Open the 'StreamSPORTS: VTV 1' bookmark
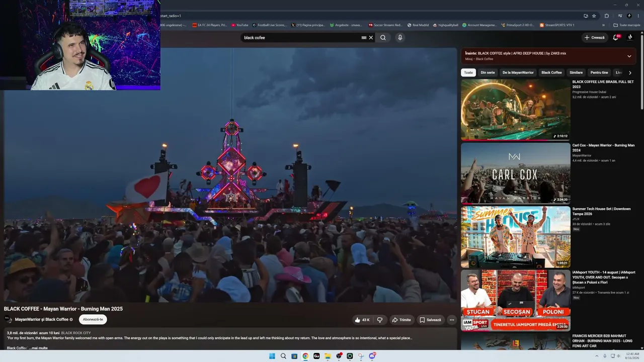 tap(557, 25)
